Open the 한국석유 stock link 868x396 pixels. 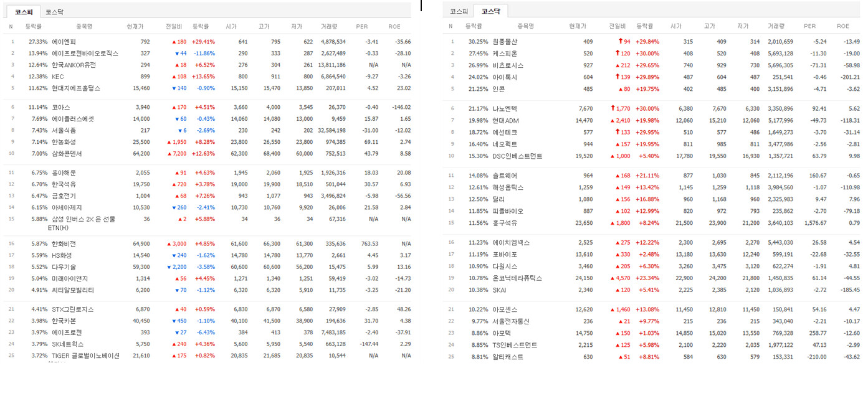[64, 184]
